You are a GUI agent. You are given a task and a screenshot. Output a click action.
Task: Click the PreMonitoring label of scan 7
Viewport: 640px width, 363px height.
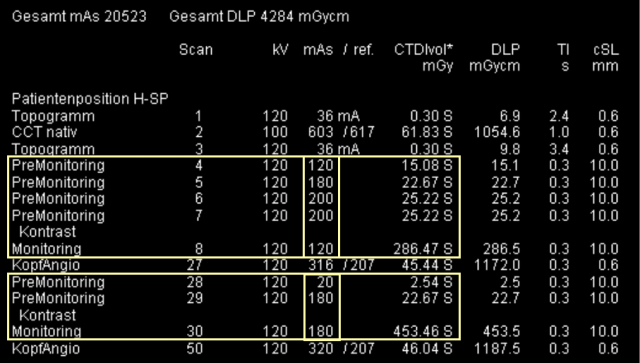(58, 215)
